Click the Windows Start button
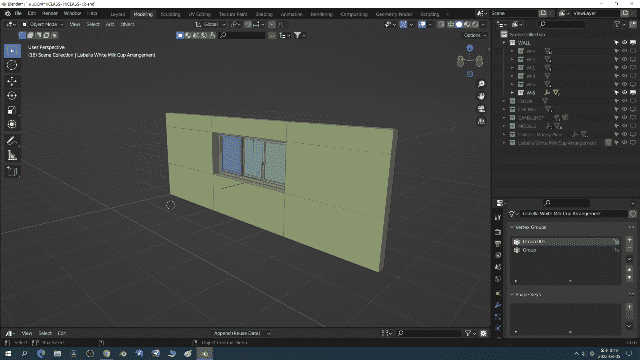Viewport: 640px width, 360px height. pos(8,353)
